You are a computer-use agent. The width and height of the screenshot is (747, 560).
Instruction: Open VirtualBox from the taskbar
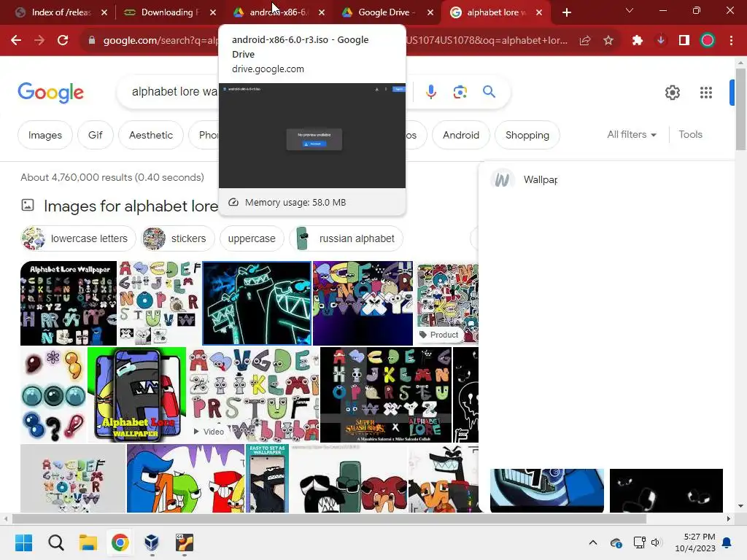point(152,542)
